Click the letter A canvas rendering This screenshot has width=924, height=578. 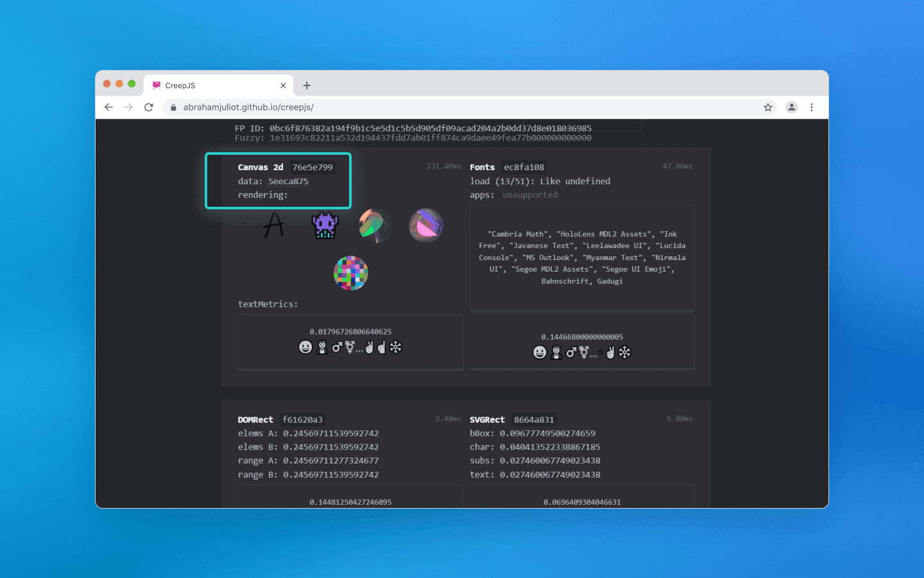point(275,225)
